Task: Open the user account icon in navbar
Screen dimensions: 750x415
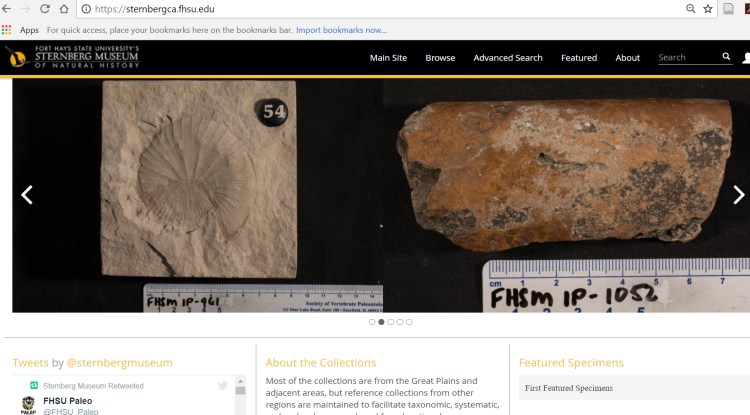Action: coord(746,58)
